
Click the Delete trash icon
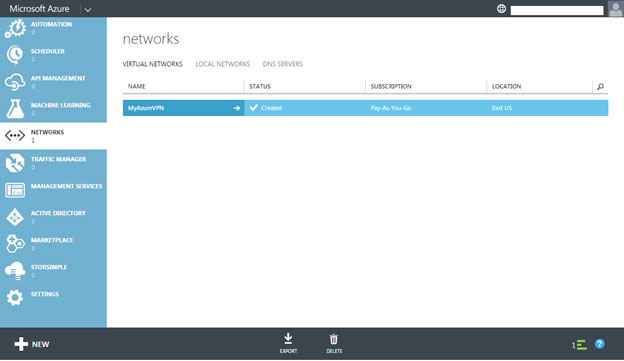click(333, 339)
